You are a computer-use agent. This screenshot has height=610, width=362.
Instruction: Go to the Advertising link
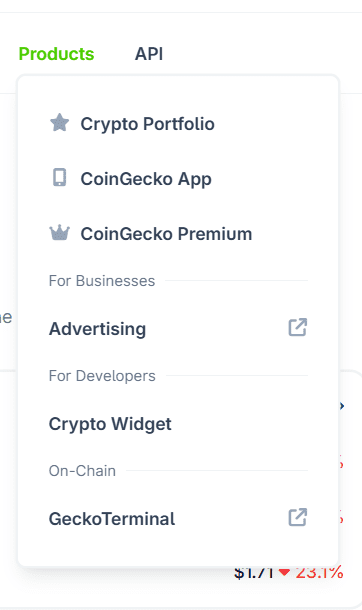point(97,329)
